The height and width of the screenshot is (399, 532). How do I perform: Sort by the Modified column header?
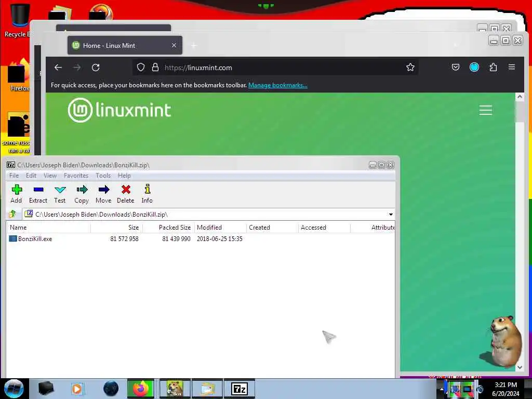point(220,228)
